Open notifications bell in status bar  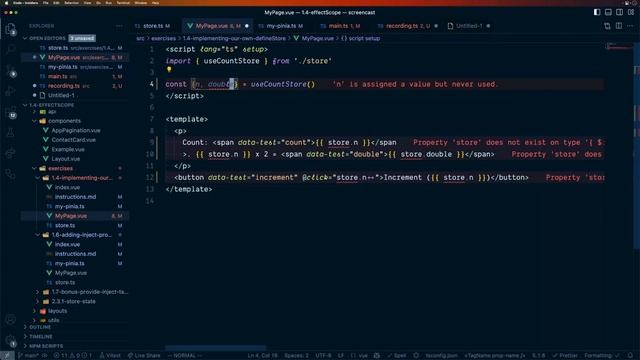631,356
